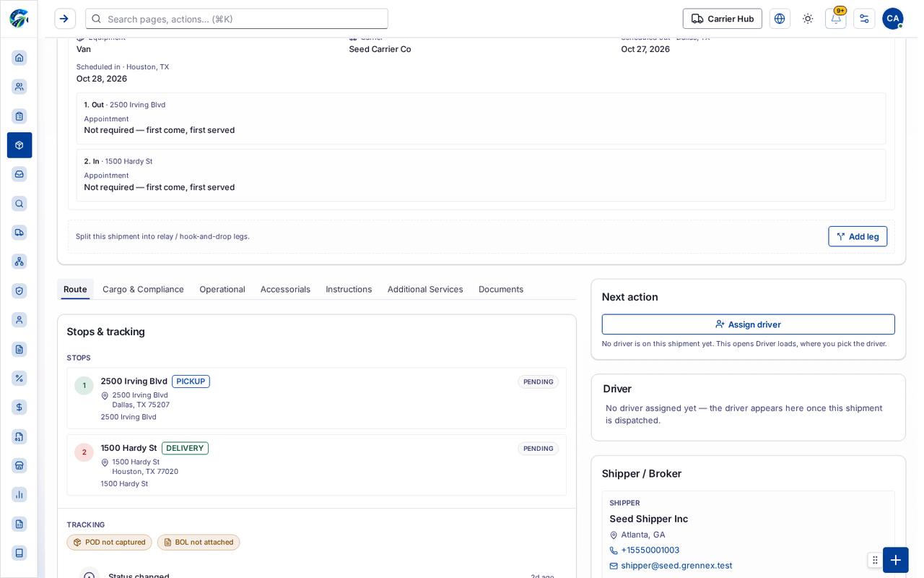
Task: Open the Carrier Hub switcher
Action: (722, 19)
